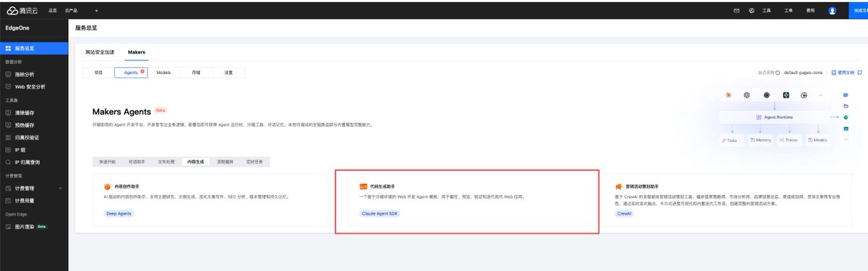
Task: Click the Claude Agent SDK tag
Action: click(379, 214)
